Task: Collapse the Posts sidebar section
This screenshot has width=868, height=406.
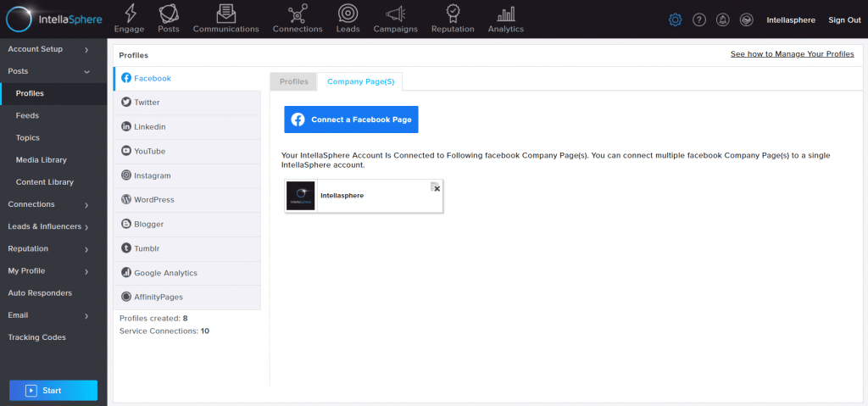Action: 53,71
